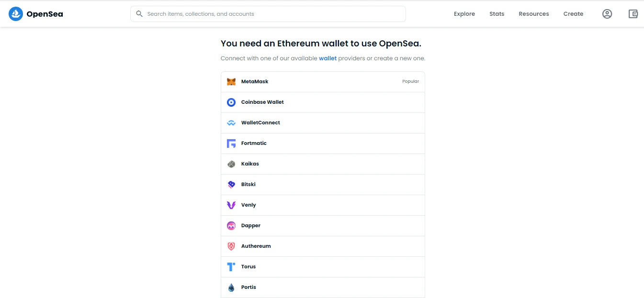Image resolution: width=644 pixels, height=298 pixels.
Task: Click the Venly icon
Action: [x=231, y=205]
